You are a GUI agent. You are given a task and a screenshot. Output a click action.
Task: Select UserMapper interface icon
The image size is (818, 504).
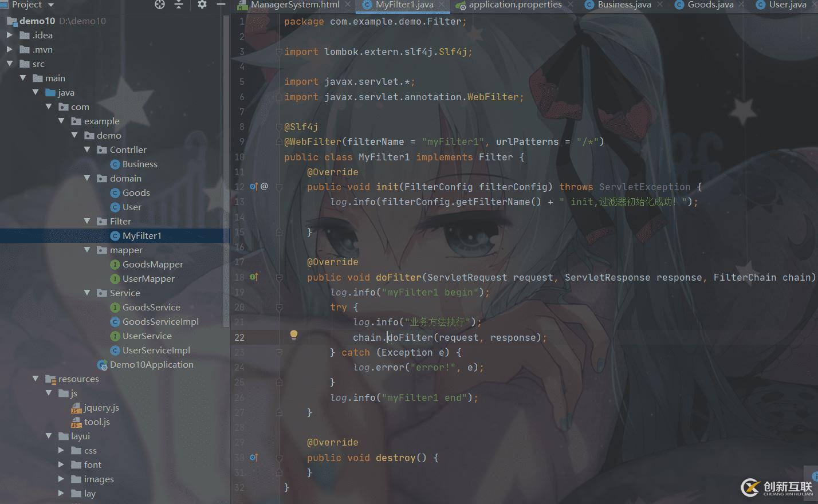coord(115,279)
